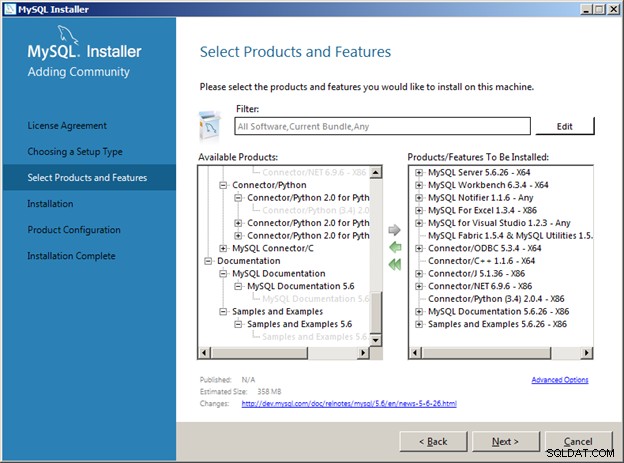
Task: Click the MySQL dolphin logo
Action: click(x=68, y=35)
